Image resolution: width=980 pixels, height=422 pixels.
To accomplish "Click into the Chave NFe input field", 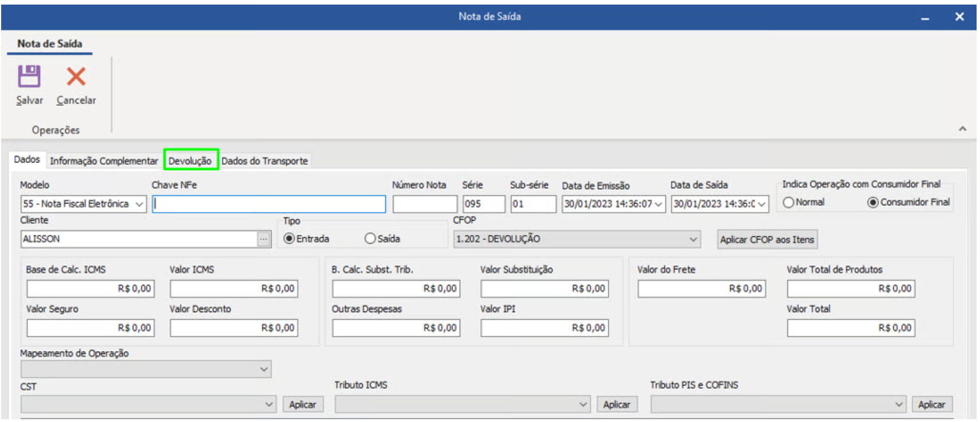I will (269, 204).
